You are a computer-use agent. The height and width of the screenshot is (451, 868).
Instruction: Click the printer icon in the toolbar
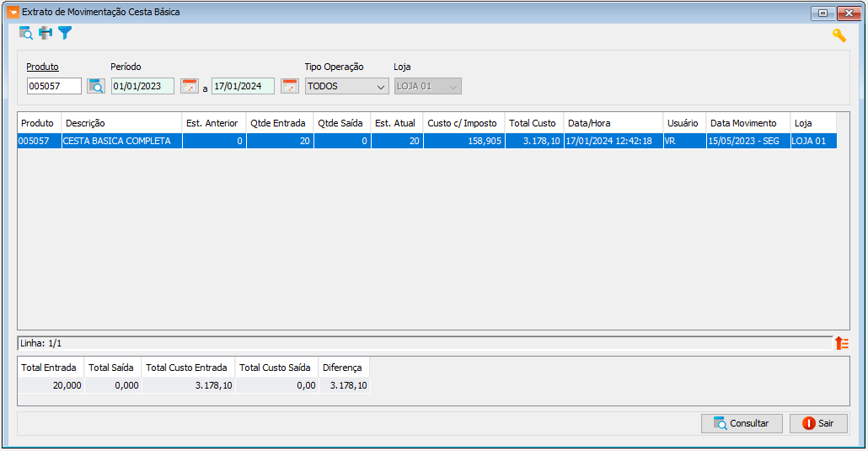click(46, 33)
